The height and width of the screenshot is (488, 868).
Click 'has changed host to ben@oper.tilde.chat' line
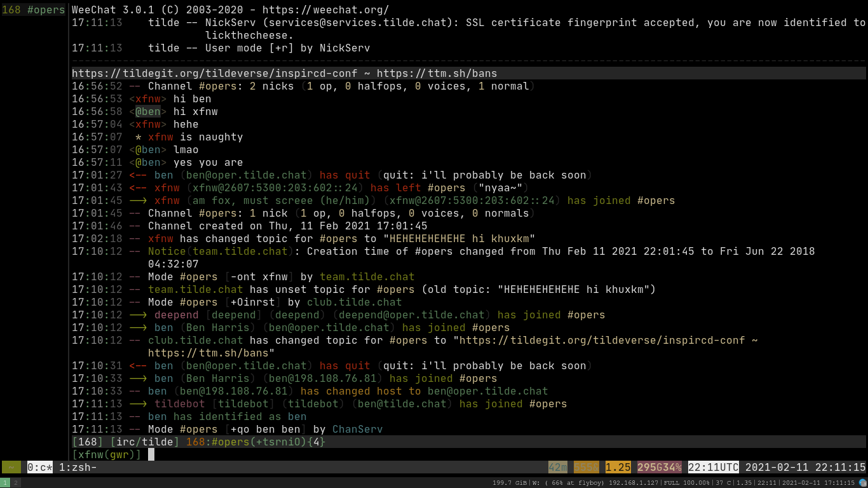310,391
